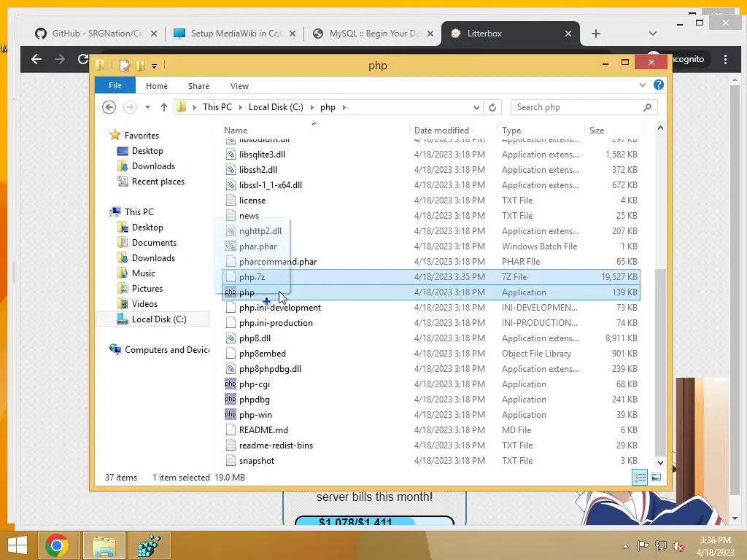Viewport: 747px width, 560px height.
Task: Open the File ribbon tab
Action: [115, 85]
